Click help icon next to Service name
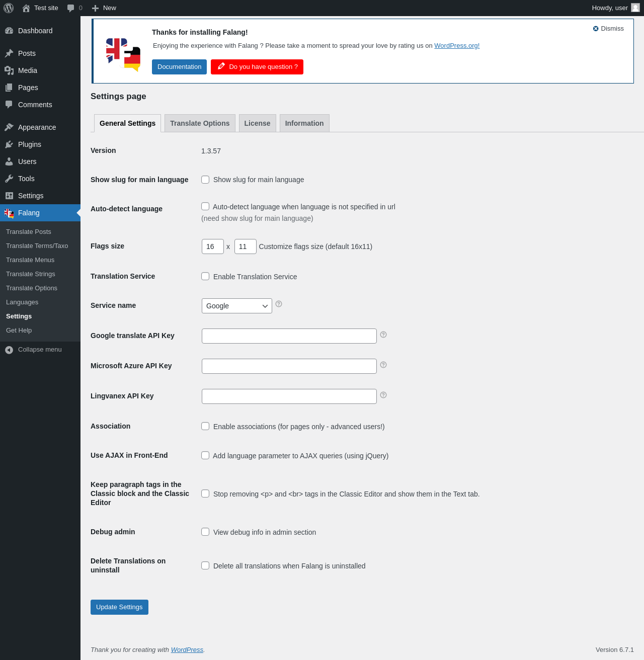This screenshot has height=660, width=644. pyautogui.click(x=279, y=304)
